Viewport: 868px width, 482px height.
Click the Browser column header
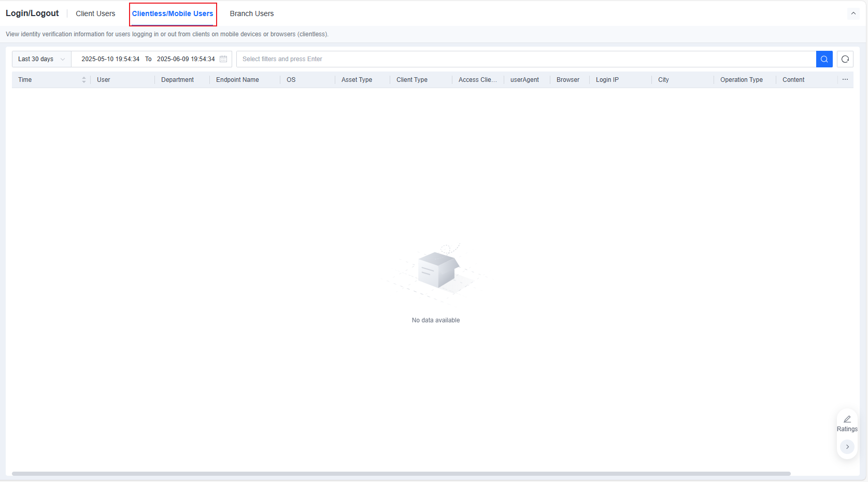point(568,80)
